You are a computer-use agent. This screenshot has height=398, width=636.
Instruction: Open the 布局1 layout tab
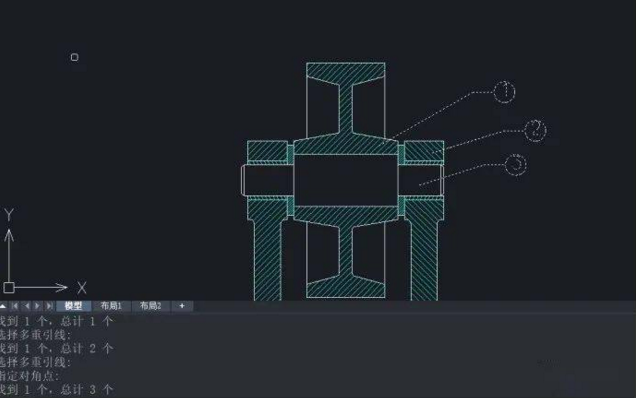click(111, 306)
